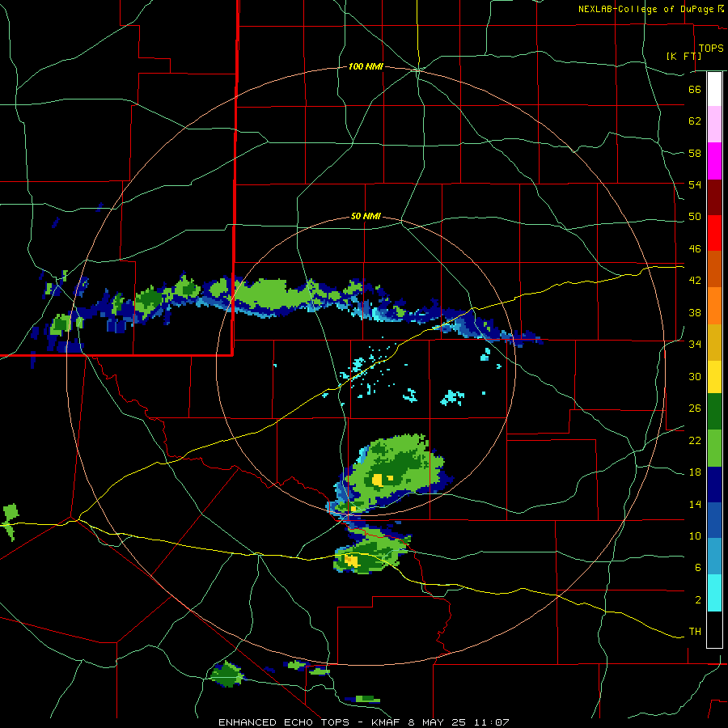Choose the navy blue legend band
The height and width of the screenshot is (728, 728).
pyautogui.click(x=714, y=485)
